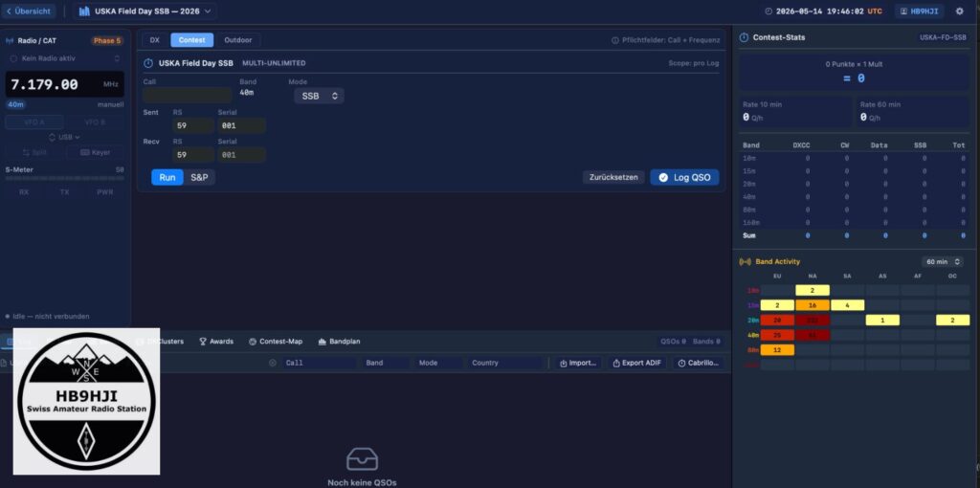The image size is (980, 488).
Task: Log the QSO with Log QSO button
Action: 684,177
